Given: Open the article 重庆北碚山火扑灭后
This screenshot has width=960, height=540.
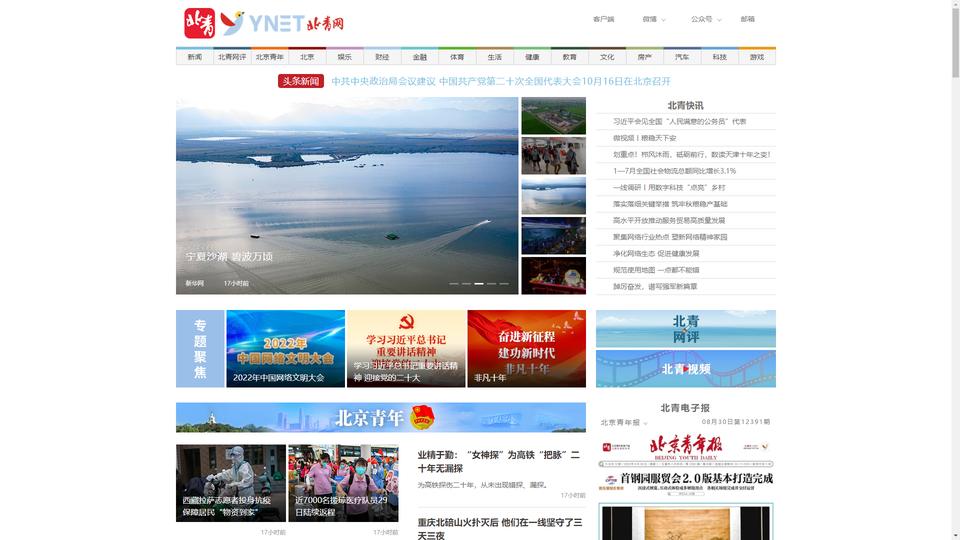Looking at the screenshot, I should click(x=500, y=528).
